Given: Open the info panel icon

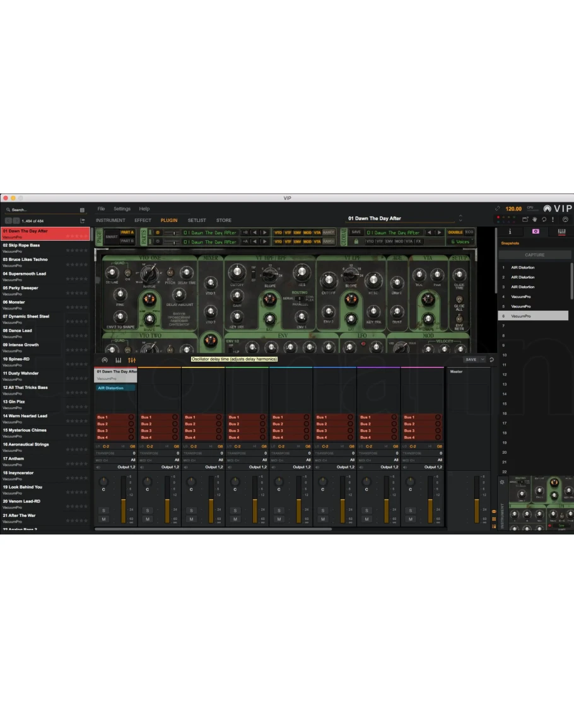Looking at the screenshot, I should click(510, 231).
